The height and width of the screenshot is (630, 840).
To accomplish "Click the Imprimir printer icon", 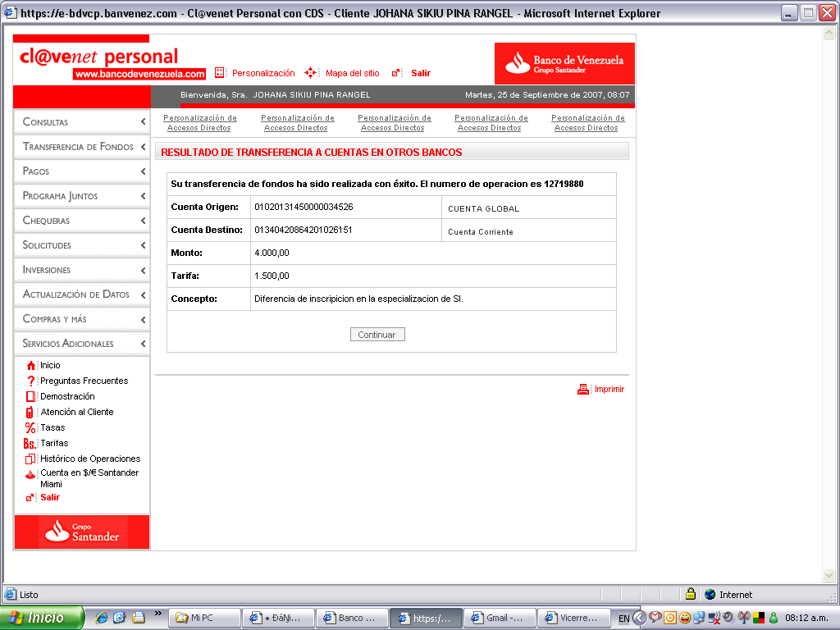I will 583,390.
